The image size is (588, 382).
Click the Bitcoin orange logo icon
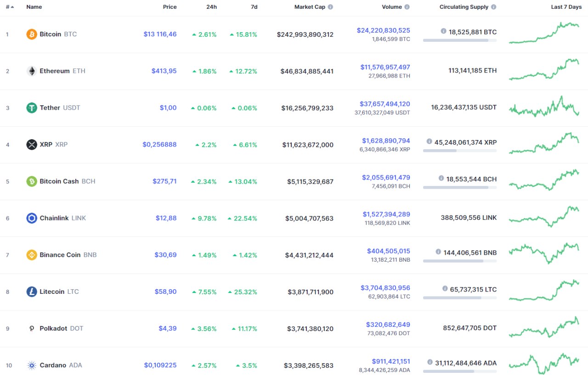point(32,34)
